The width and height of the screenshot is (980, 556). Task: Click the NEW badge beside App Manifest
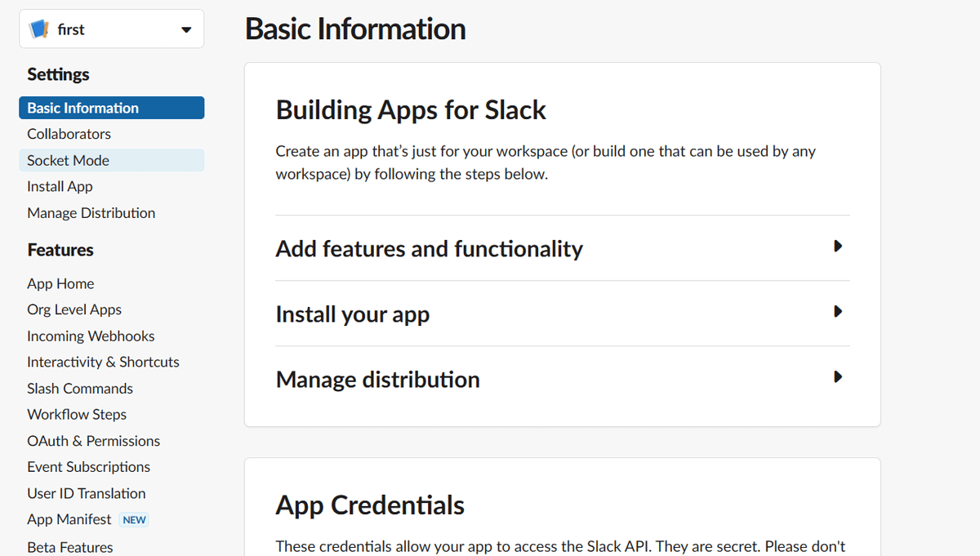[134, 519]
